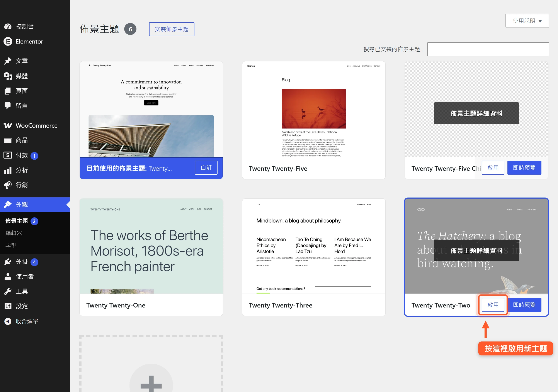This screenshot has height=392, width=558.
Task: Click the 設定 sliders icon
Action: pyautogui.click(x=8, y=306)
